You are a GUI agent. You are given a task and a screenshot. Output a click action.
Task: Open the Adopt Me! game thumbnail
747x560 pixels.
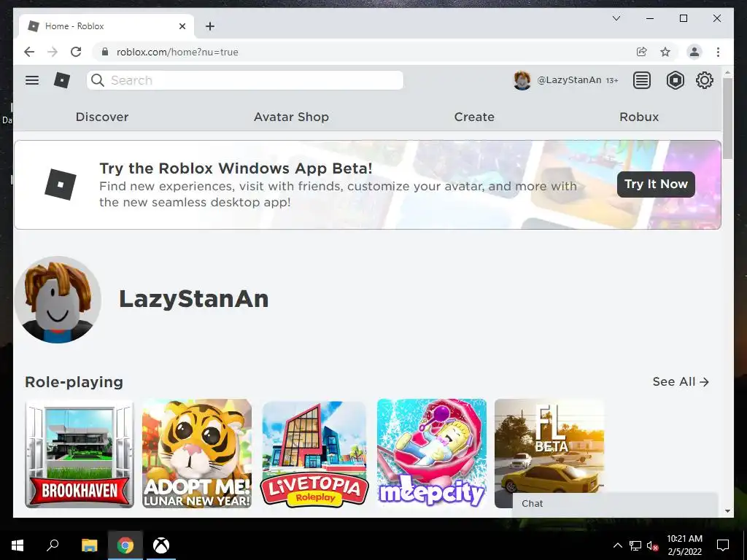tap(197, 454)
